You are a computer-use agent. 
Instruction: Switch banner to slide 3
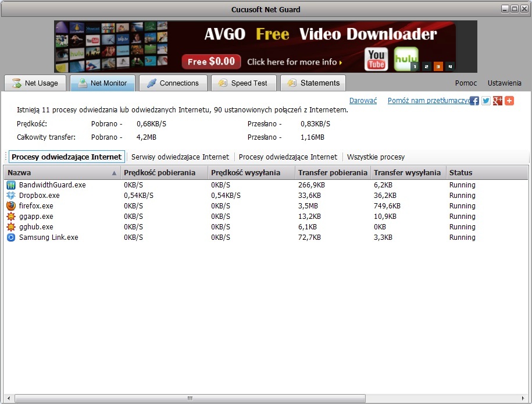click(x=438, y=66)
